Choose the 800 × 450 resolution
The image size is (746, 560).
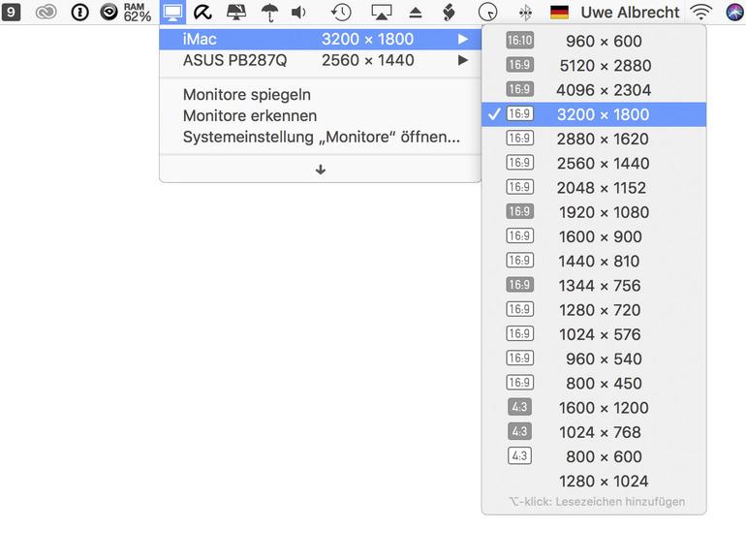point(594,384)
